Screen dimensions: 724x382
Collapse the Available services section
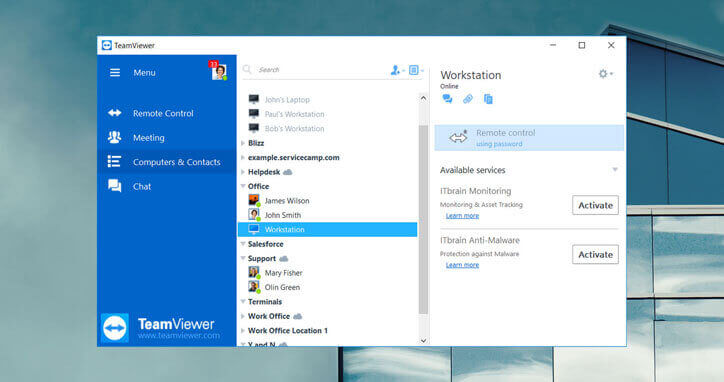click(615, 170)
